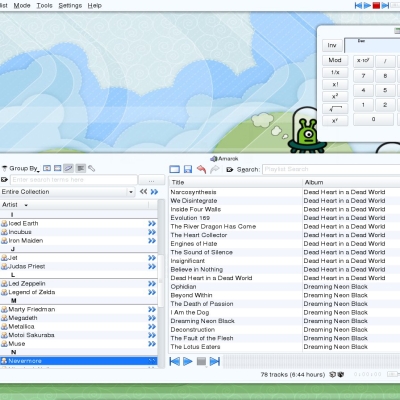Select the track I Am the Dog
400x400 pixels.
click(x=190, y=313)
